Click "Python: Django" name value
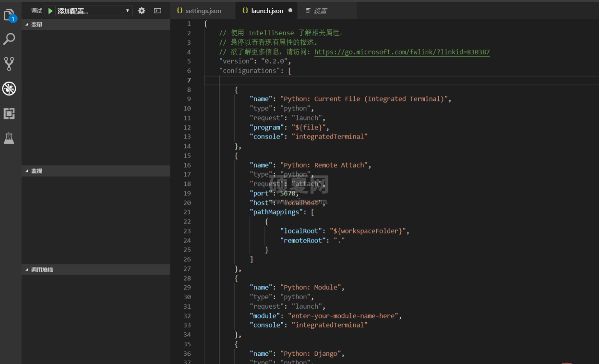Image resolution: width=599 pixels, height=364 pixels. pyautogui.click(x=310, y=354)
